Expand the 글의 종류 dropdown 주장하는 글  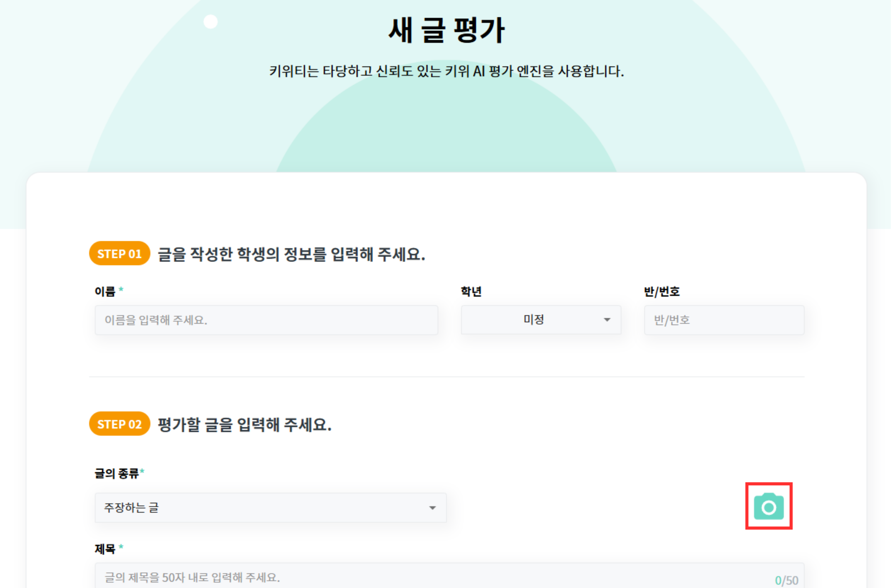[270, 507]
